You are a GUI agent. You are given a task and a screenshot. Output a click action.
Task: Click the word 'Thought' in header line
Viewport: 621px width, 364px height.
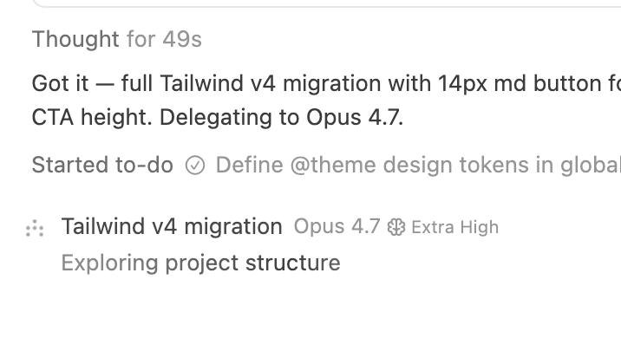click(x=75, y=39)
